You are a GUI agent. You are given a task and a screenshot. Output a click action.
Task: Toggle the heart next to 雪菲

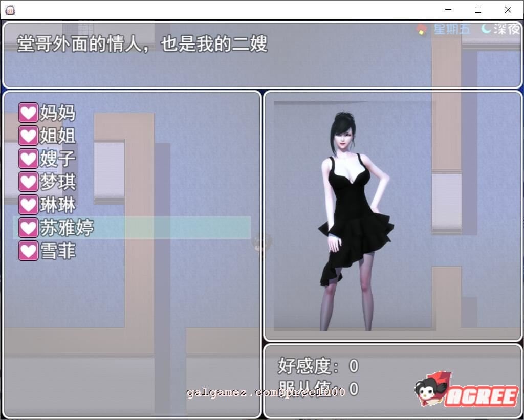pyautogui.click(x=28, y=250)
